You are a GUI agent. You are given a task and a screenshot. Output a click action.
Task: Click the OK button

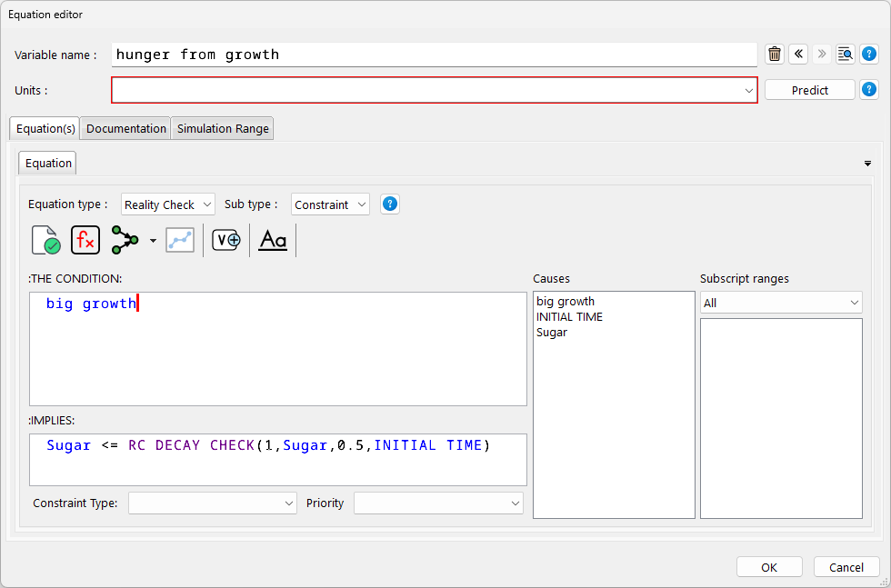point(769,567)
